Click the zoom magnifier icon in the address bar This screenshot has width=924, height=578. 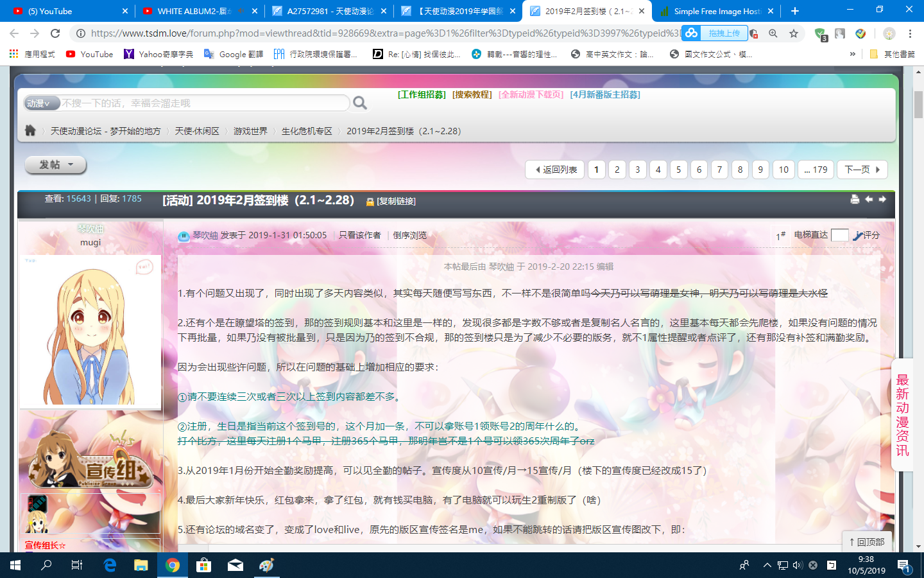pos(773,33)
